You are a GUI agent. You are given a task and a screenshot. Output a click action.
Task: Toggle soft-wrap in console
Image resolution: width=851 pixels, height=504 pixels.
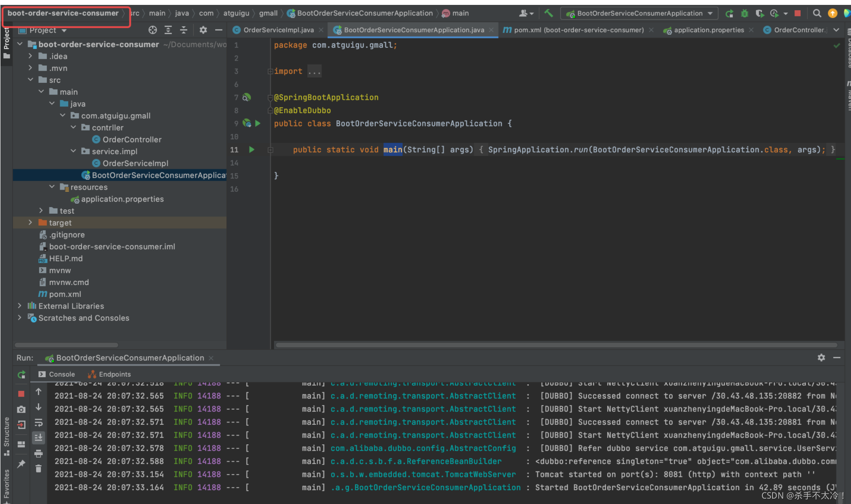point(38,423)
